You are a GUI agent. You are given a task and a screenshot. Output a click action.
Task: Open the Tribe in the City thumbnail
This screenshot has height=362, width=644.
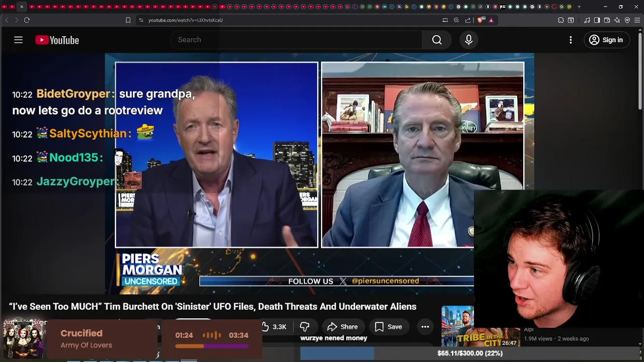480,327
